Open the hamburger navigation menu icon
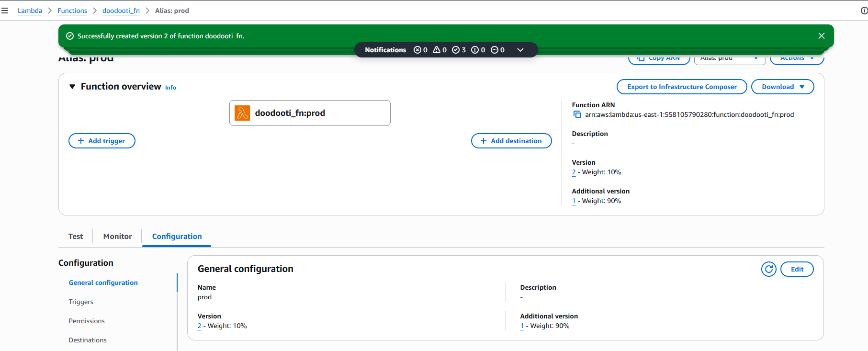 [5, 11]
